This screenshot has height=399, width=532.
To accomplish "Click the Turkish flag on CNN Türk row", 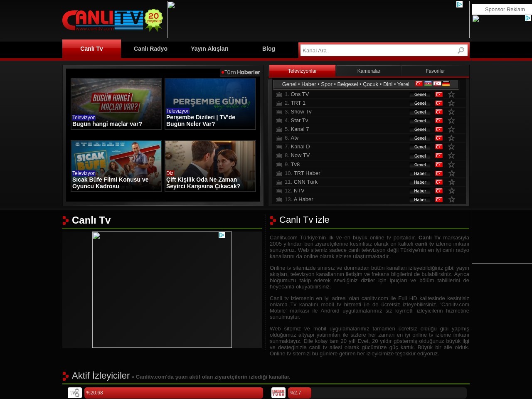I will [439, 182].
